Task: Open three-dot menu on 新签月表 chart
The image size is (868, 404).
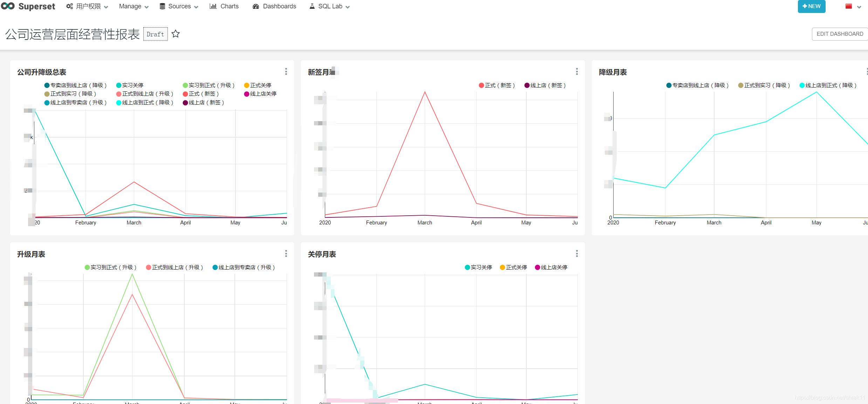Action: point(577,71)
